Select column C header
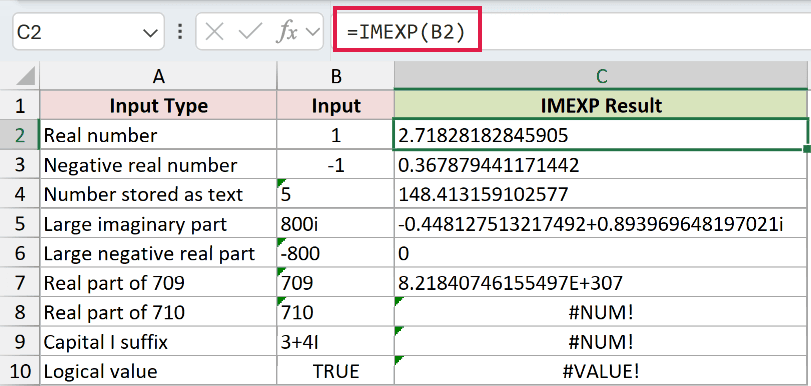811x386 pixels. pyautogui.click(x=600, y=77)
